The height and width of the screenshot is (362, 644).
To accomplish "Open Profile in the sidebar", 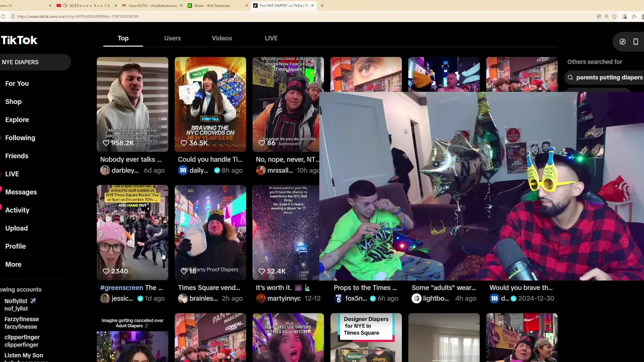I will click(16, 246).
